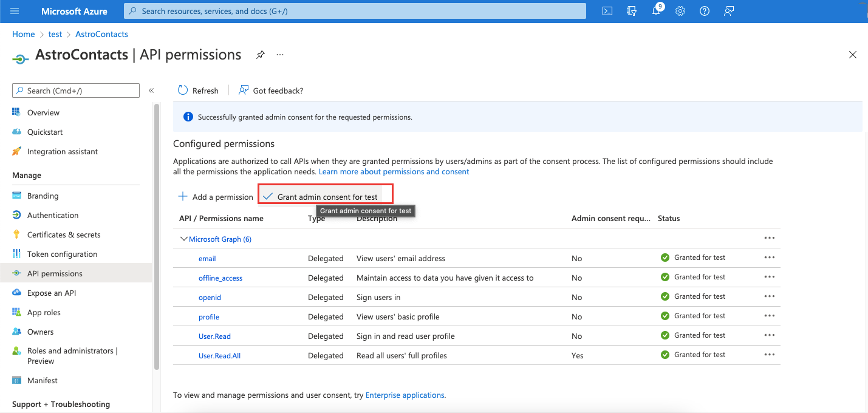Open ellipsis menu for openid row
Screen dimensions: 868x413
point(770,296)
